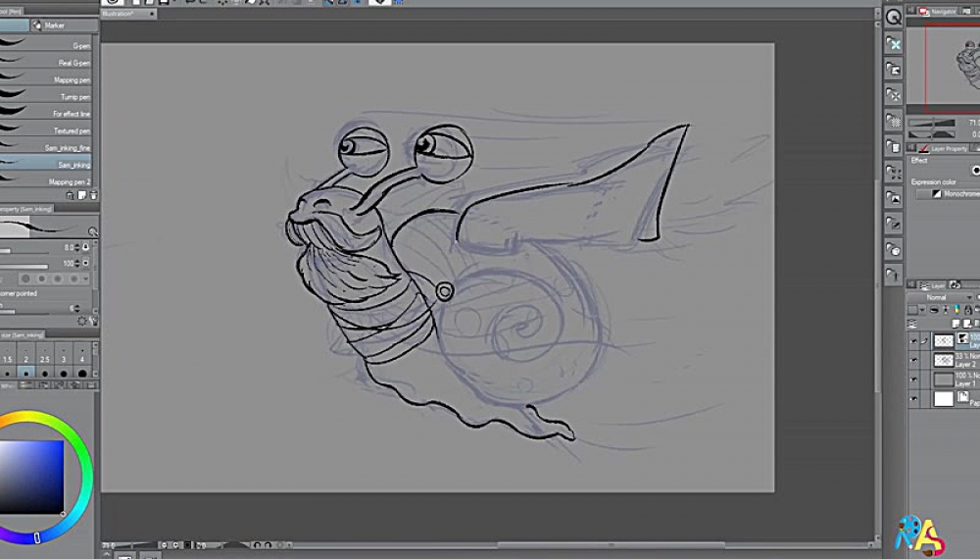Click the copy sub tool icon

(x=81, y=195)
